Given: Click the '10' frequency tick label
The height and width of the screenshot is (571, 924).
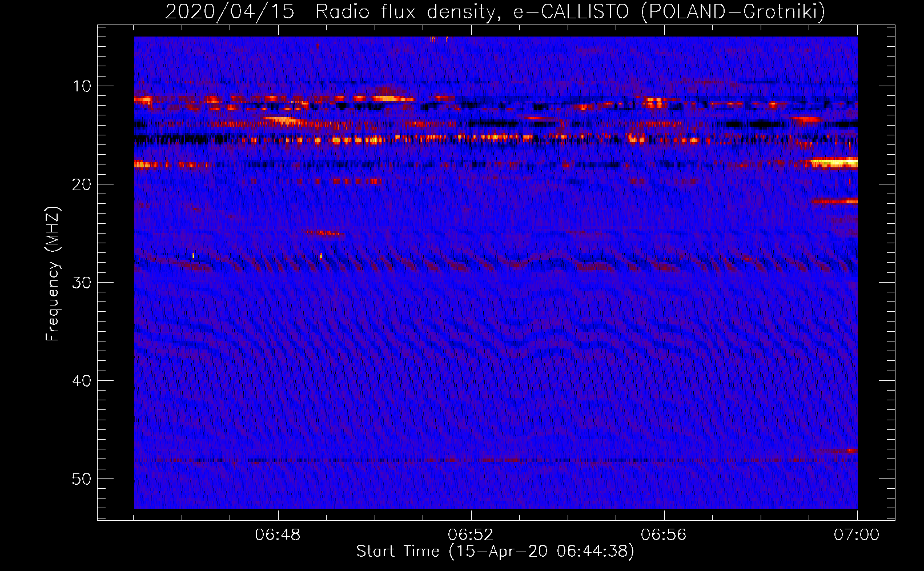Looking at the screenshot, I should [x=82, y=86].
